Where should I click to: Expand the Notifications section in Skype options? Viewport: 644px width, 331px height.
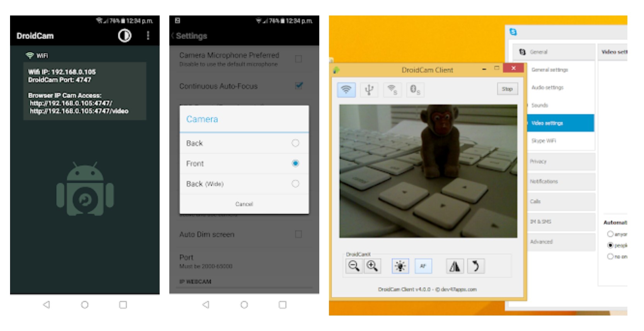tap(561, 181)
